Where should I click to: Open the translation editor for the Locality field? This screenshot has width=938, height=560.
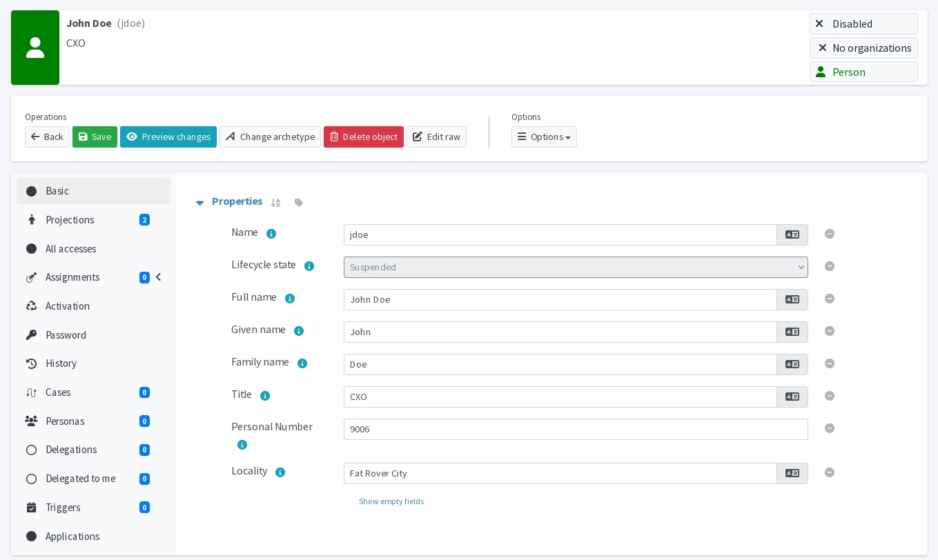click(x=792, y=473)
